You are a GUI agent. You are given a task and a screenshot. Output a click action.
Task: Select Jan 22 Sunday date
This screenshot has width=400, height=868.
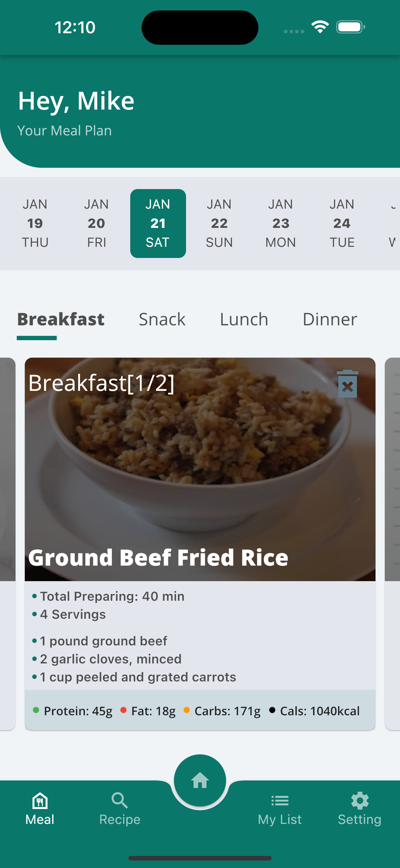[x=219, y=223]
